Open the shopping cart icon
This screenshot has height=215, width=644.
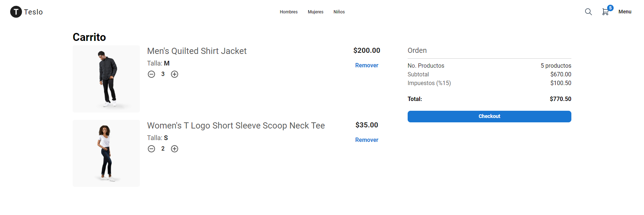point(605,12)
